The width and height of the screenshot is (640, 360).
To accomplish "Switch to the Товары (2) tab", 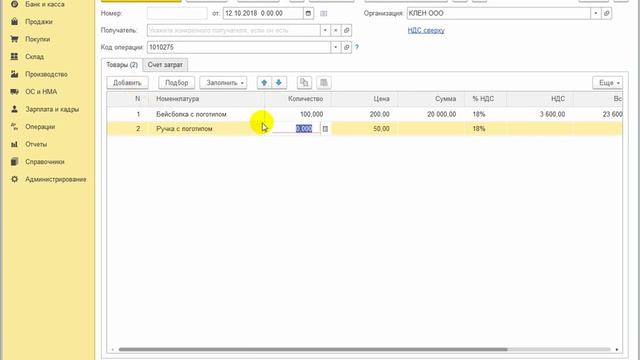I will click(122, 65).
